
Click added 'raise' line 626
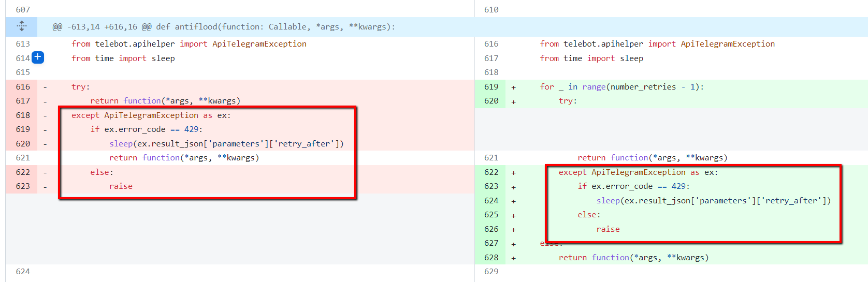pos(608,229)
